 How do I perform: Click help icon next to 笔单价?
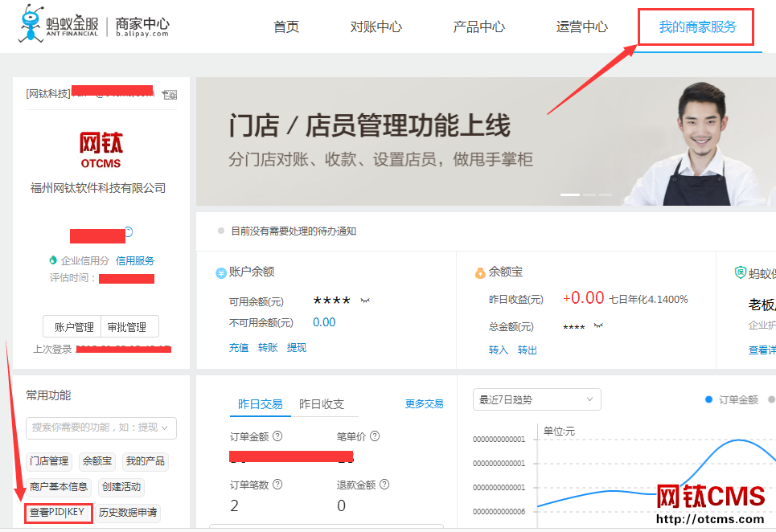point(375,436)
